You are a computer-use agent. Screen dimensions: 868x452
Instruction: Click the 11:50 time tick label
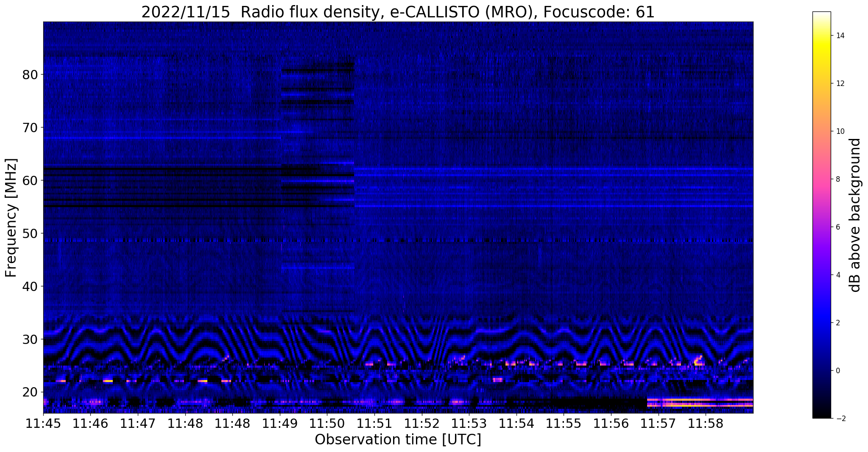pyautogui.click(x=327, y=424)
